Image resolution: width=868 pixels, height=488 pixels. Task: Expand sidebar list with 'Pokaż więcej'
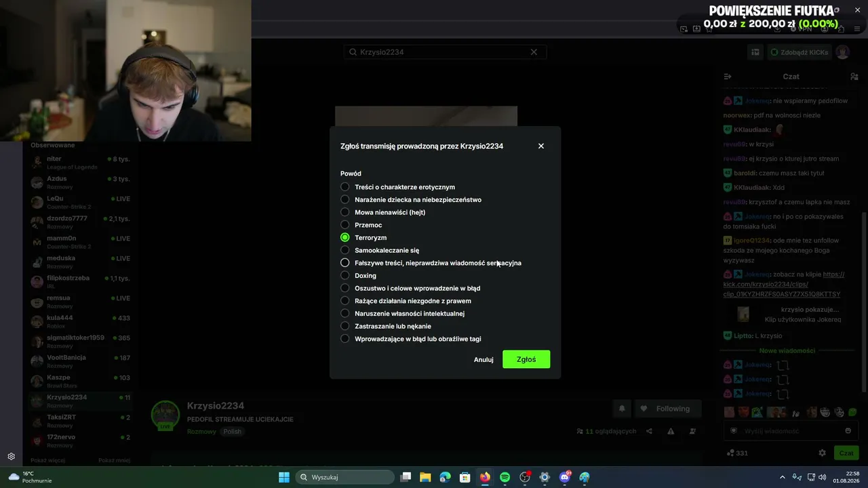(x=47, y=461)
